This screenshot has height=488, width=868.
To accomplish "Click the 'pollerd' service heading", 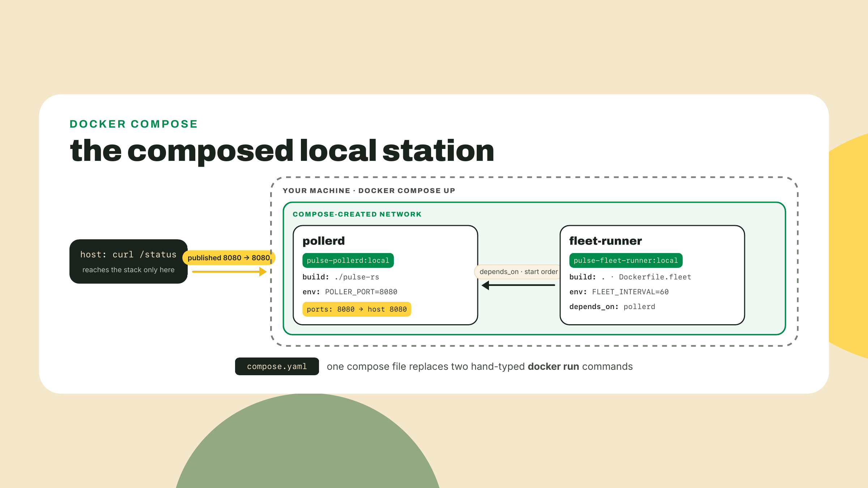I will click(324, 241).
